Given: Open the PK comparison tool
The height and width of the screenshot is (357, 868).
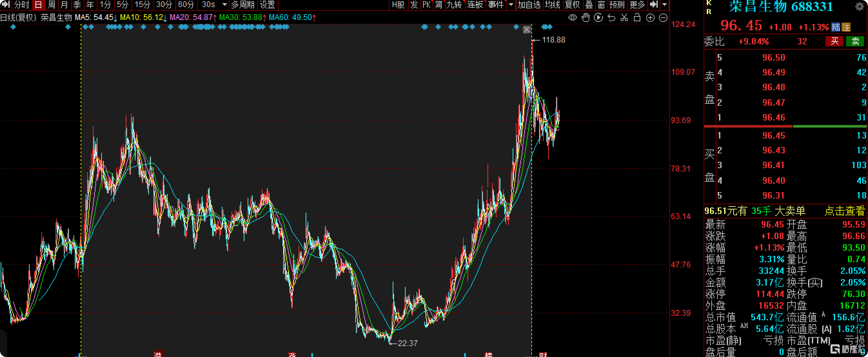Looking at the screenshot, I should [x=426, y=5].
